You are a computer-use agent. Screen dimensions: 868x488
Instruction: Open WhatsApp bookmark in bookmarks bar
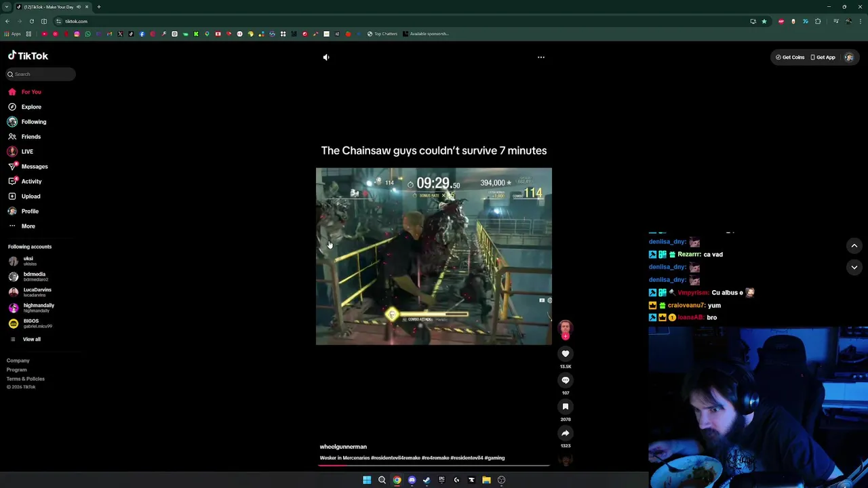point(87,34)
